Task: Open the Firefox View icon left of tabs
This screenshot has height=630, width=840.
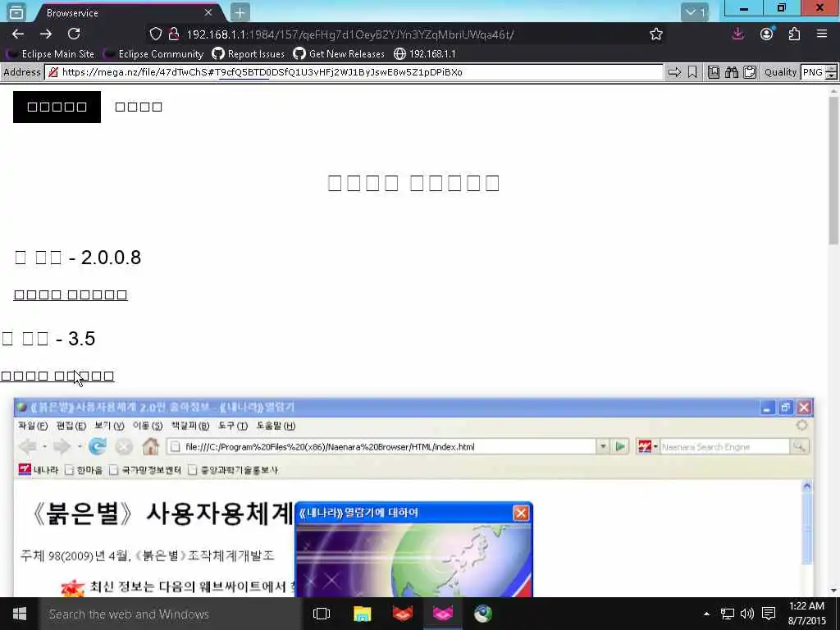Action: pos(16,11)
